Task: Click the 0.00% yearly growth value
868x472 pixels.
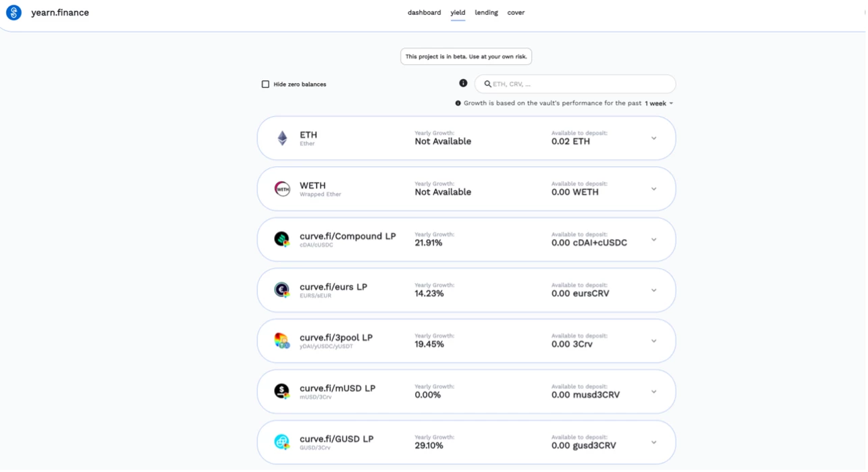Action: coord(427,395)
